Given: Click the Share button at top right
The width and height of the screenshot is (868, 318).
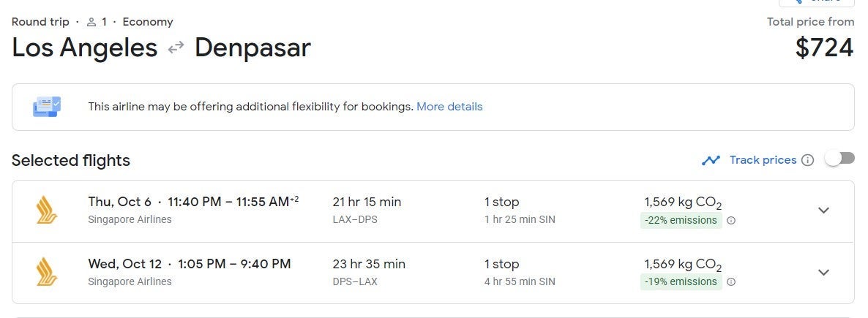Looking at the screenshot, I should 816,3.
